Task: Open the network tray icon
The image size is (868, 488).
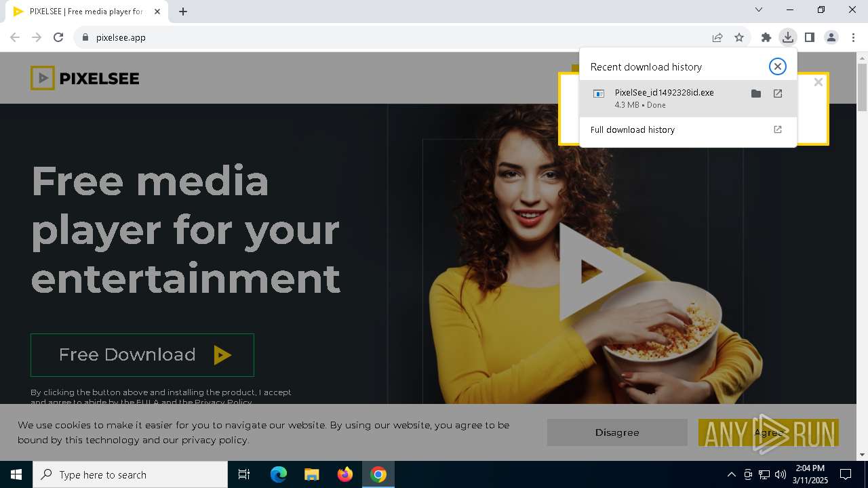Action: click(x=764, y=474)
